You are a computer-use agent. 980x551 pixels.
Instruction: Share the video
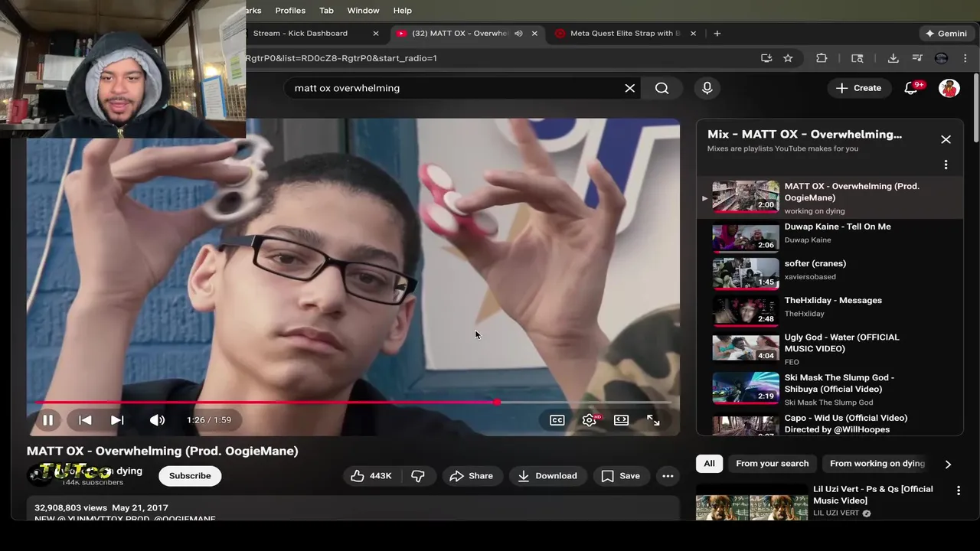[x=471, y=476]
